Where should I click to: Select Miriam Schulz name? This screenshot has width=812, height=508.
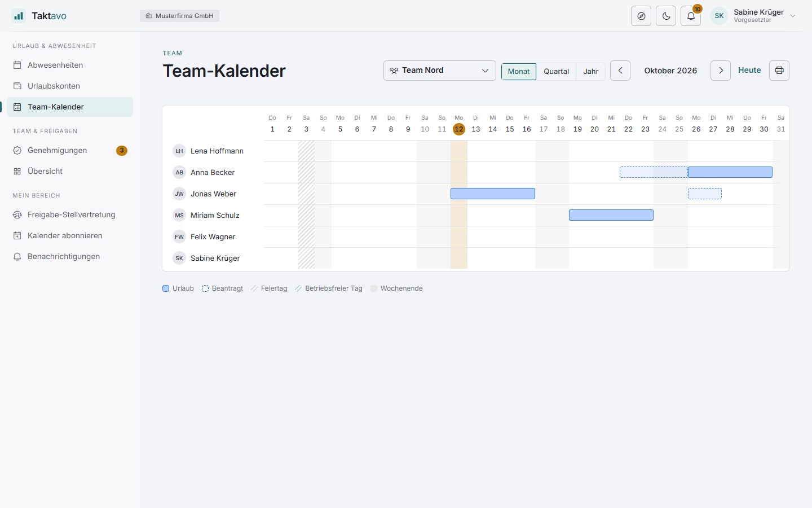215,215
